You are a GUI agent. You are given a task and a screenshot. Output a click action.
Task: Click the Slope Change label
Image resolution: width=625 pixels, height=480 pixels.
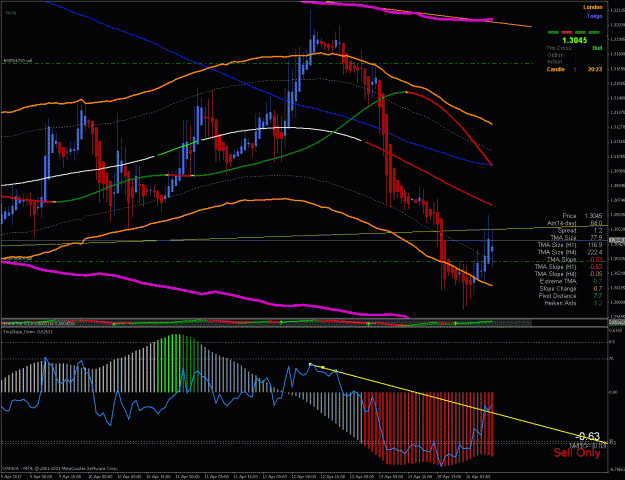[558, 289]
